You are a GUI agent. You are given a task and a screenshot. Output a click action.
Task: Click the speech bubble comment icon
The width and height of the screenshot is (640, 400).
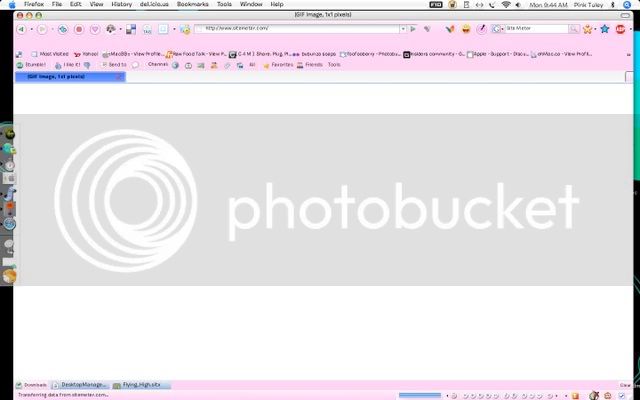[135, 65]
